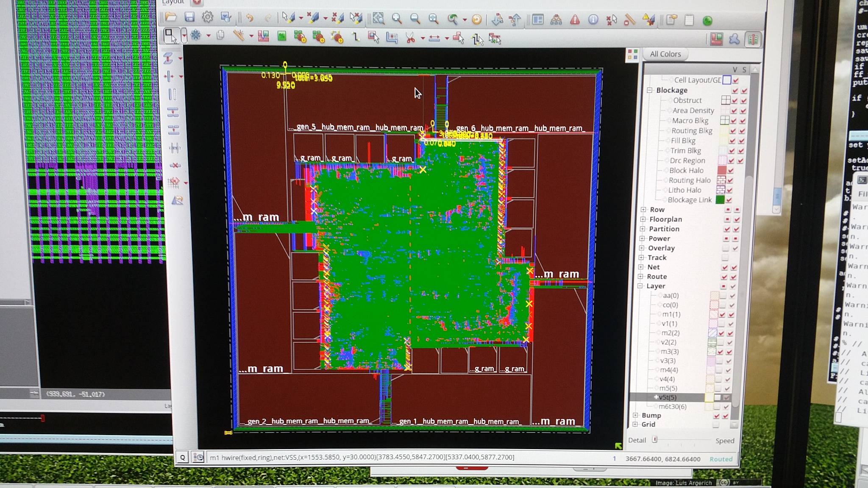
Task: Click the undo arrow icon
Action: click(250, 18)
